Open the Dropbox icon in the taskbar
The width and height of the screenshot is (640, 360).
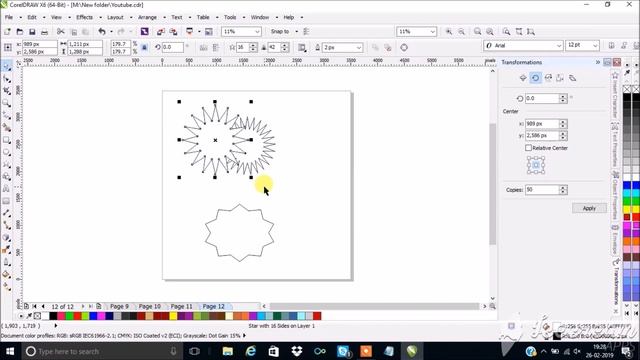(297, 351)
